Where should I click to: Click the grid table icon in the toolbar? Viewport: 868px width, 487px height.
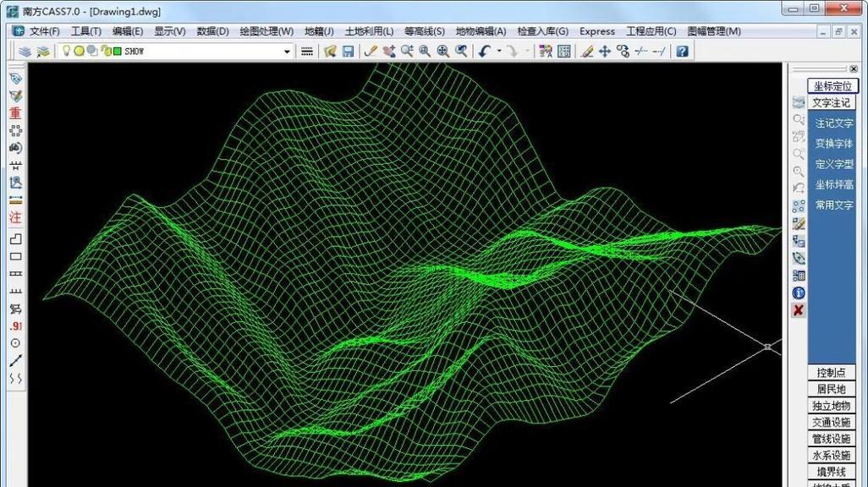pos(564,52)
